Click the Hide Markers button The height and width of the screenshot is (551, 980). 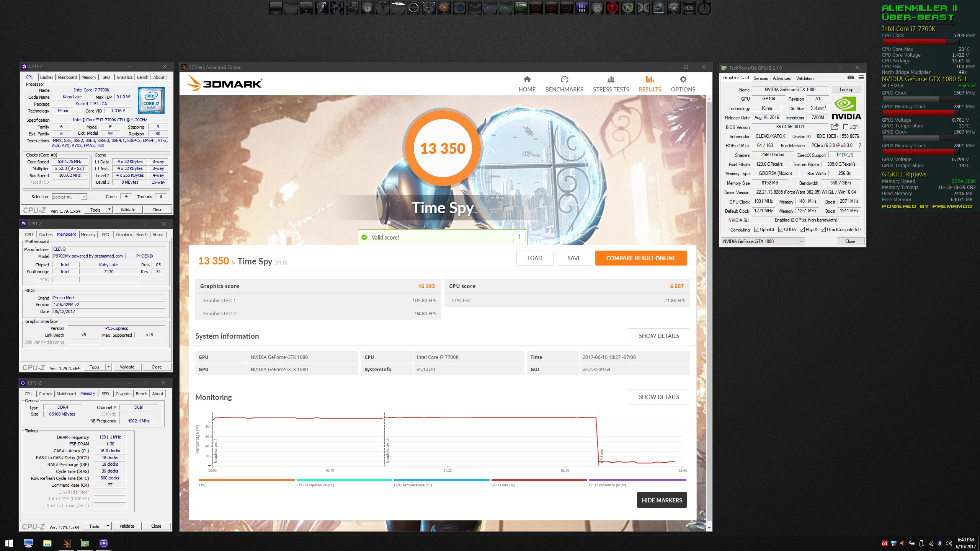(x=661, y=500)
